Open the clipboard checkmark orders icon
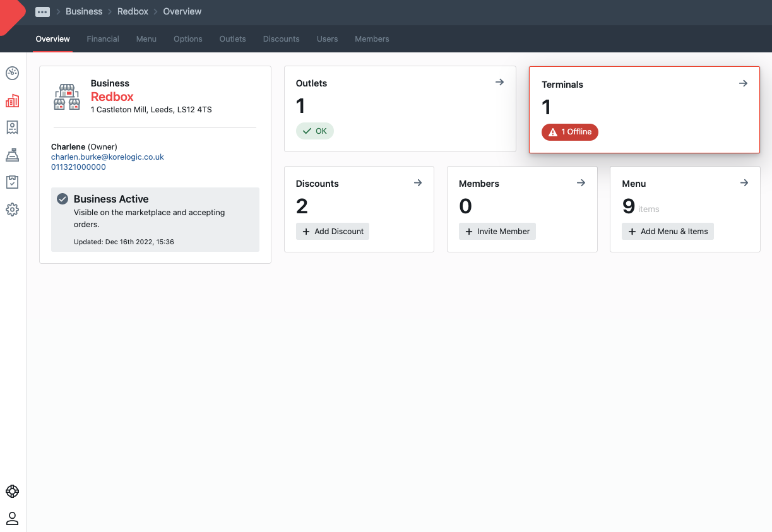The height and width of the screenshot is (532, 772). click(x=12, y=182)
